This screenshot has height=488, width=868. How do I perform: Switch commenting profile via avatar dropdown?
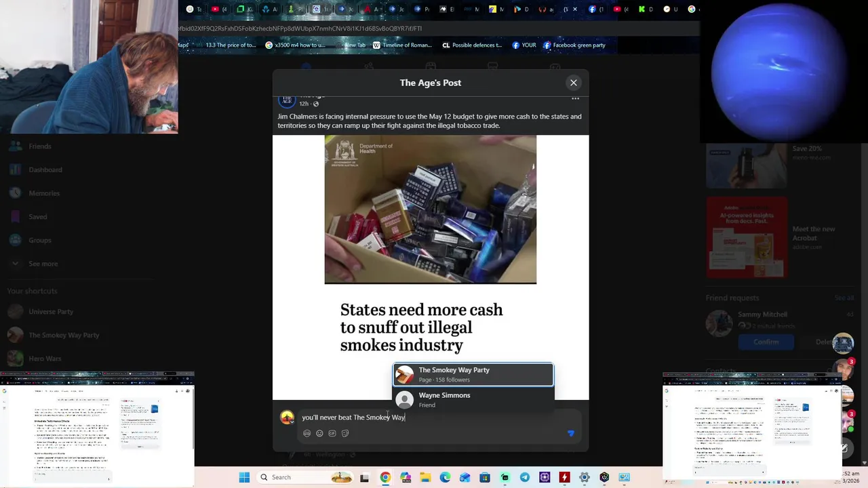pos(287,418)
